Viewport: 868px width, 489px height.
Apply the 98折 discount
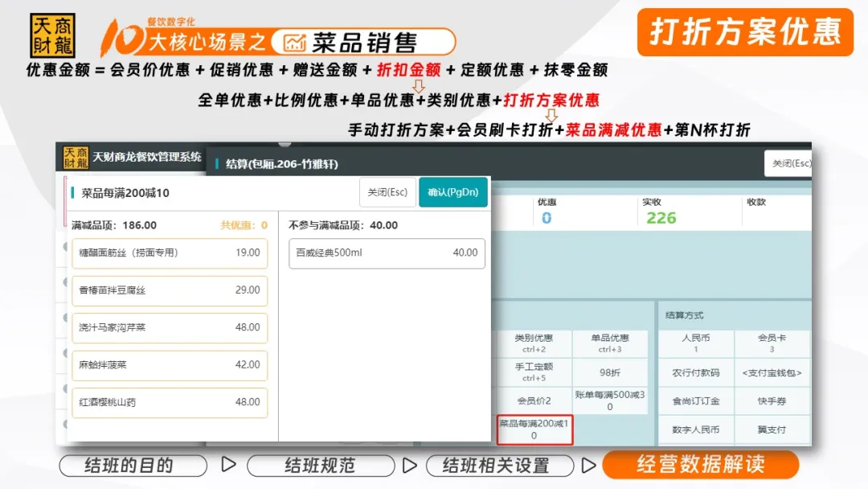coord(609,372)
